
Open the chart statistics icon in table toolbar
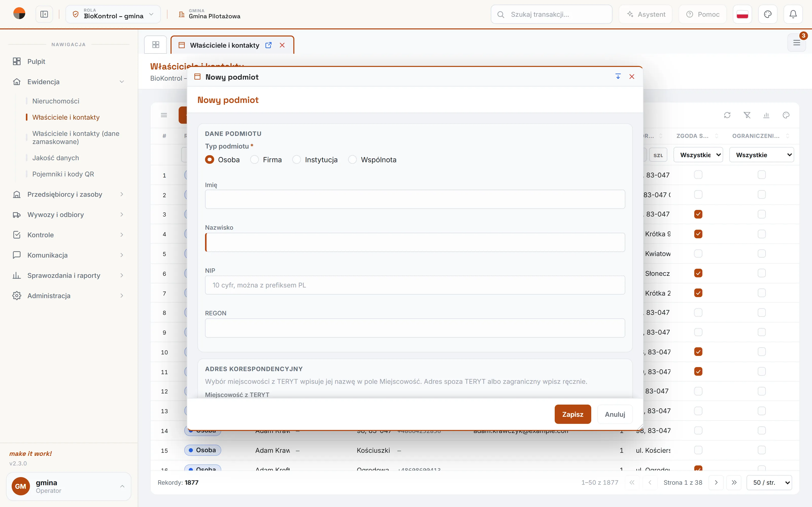tap(766, 115)
